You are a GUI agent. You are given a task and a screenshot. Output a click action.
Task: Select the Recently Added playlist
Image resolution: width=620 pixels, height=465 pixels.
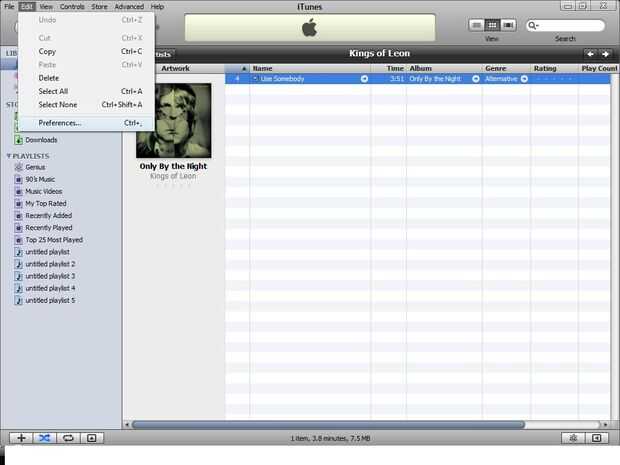49,216
